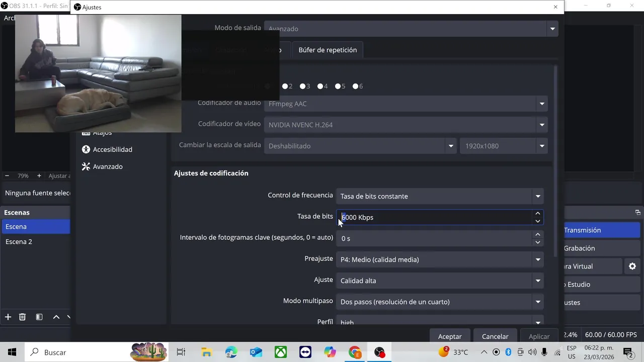This screenshot has height=362, width=644.
Task: Open the Avanzado settings section
Action: [x=102, y=166]
